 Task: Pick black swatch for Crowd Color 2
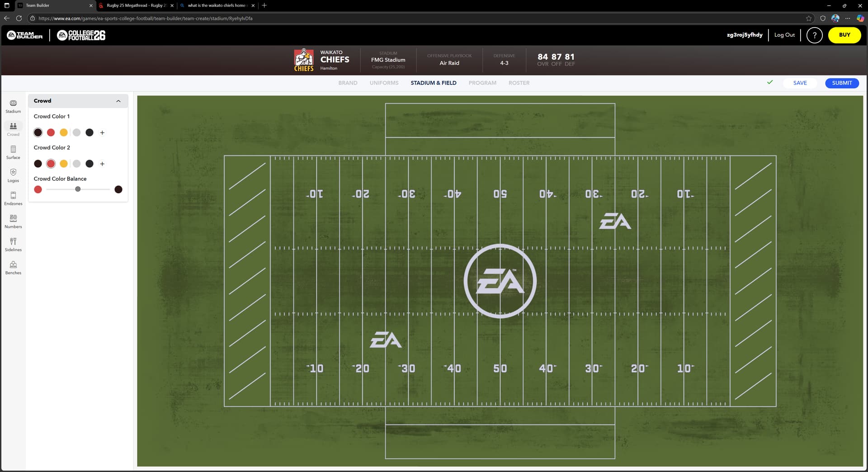[x=90, y=164]
